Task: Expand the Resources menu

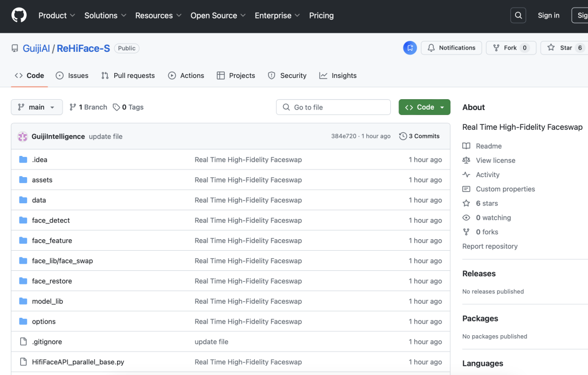Action: (x=158, y=15)
